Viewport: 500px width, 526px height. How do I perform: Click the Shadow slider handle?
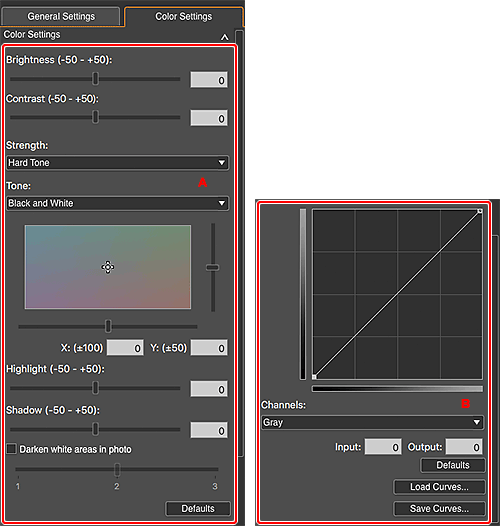(x=96, y=429)
